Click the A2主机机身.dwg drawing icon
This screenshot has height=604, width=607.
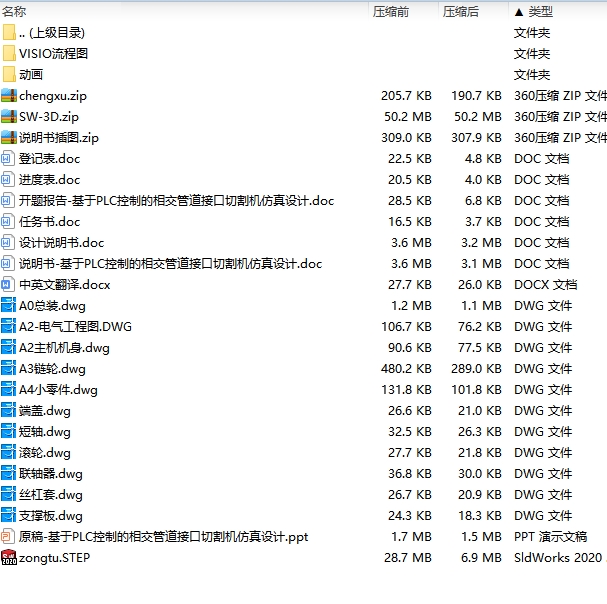coord(9,347)
